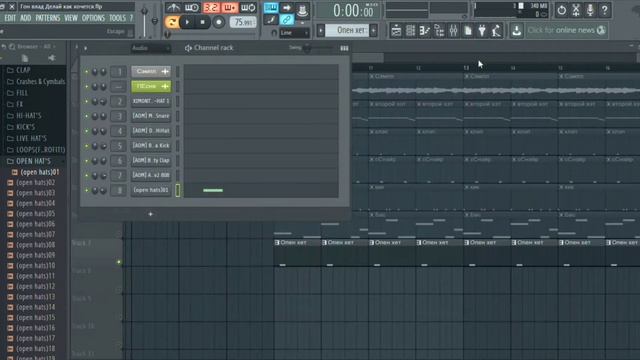Click the download content library icon
The height and width of the screenshot is (360, 640).
coord(516,31)
